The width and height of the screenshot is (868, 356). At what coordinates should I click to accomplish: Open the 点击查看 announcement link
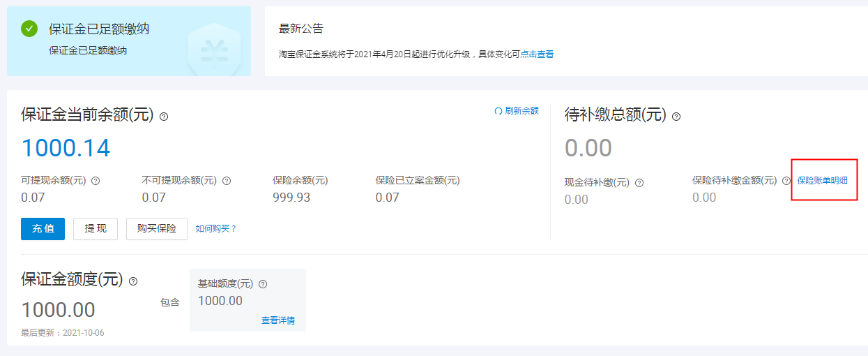click(x=537, y=54)
